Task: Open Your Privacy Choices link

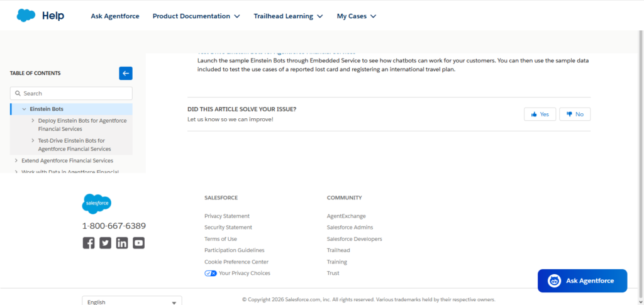Action: pyautogui.click(x=245, y=274)
